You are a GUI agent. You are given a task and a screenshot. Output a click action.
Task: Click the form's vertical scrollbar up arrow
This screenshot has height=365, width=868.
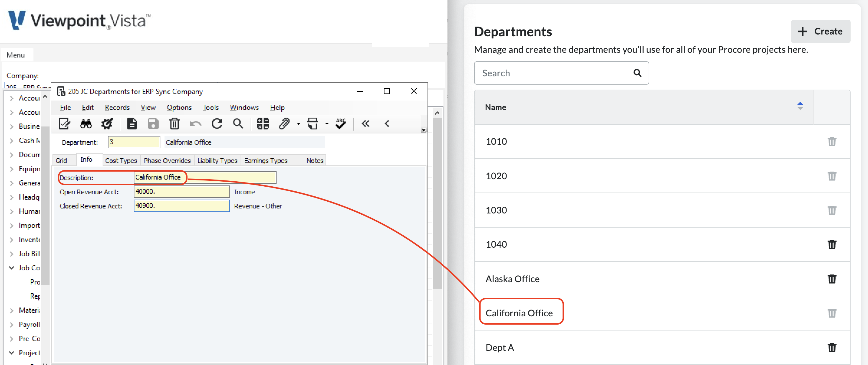click(x=437, y=113)
